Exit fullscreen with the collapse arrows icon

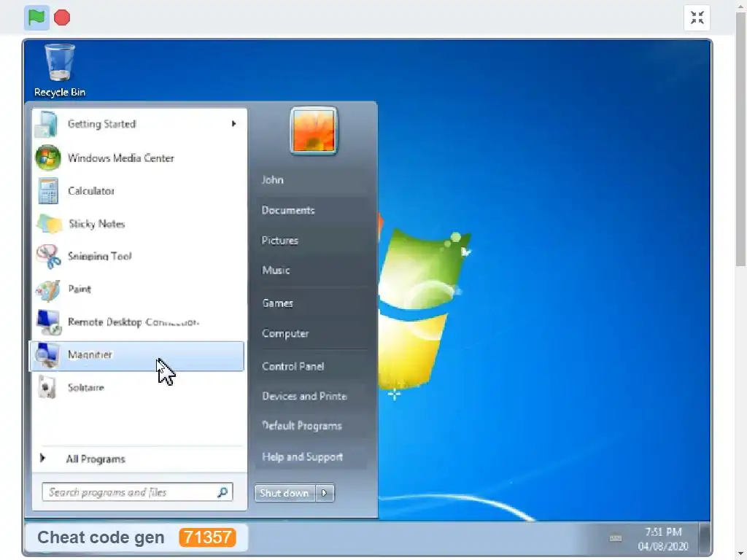[697, 17]
